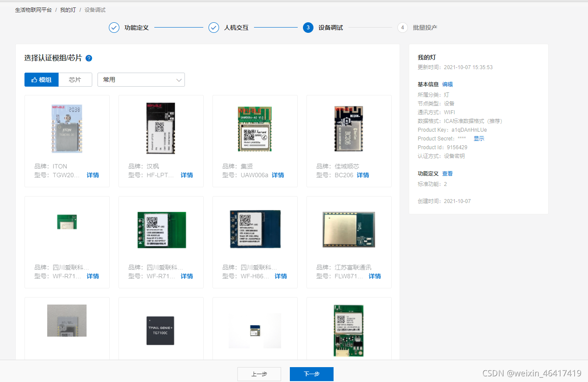Click step 4 批量投产 circle

(403, 28)
